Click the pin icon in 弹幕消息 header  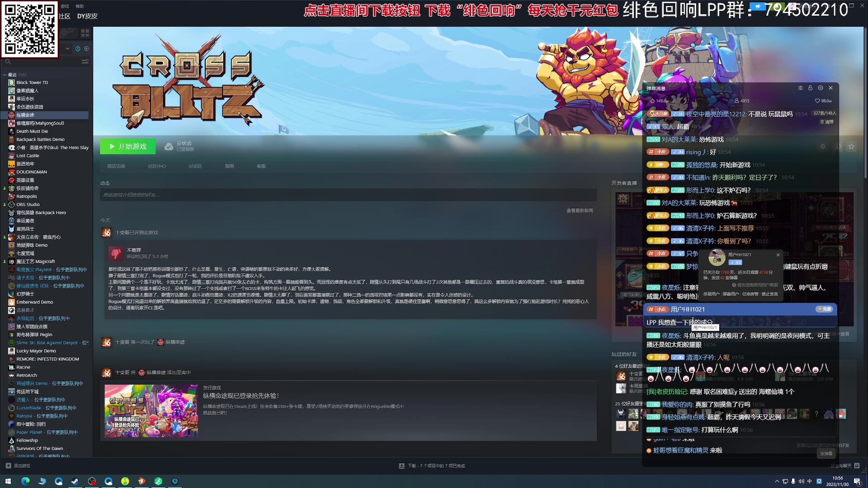800,88
